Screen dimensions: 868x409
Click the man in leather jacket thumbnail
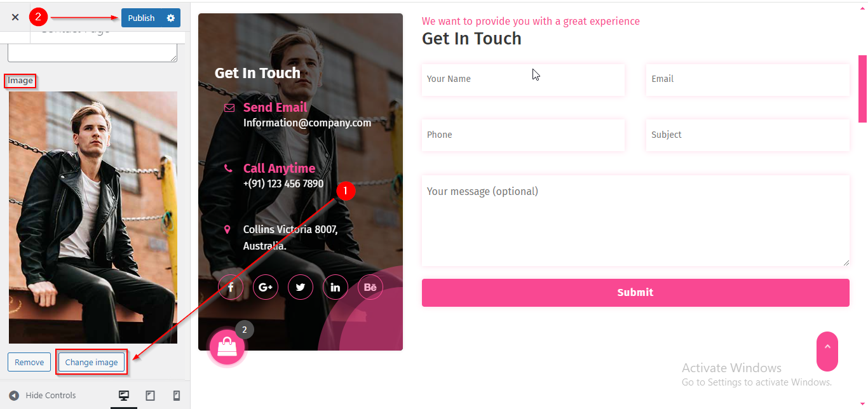[93, 217]
